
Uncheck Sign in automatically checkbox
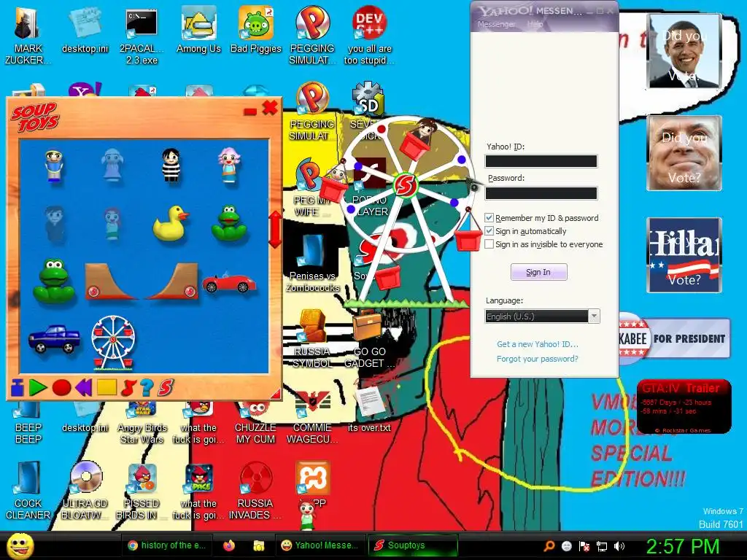(x=489, y=231)
